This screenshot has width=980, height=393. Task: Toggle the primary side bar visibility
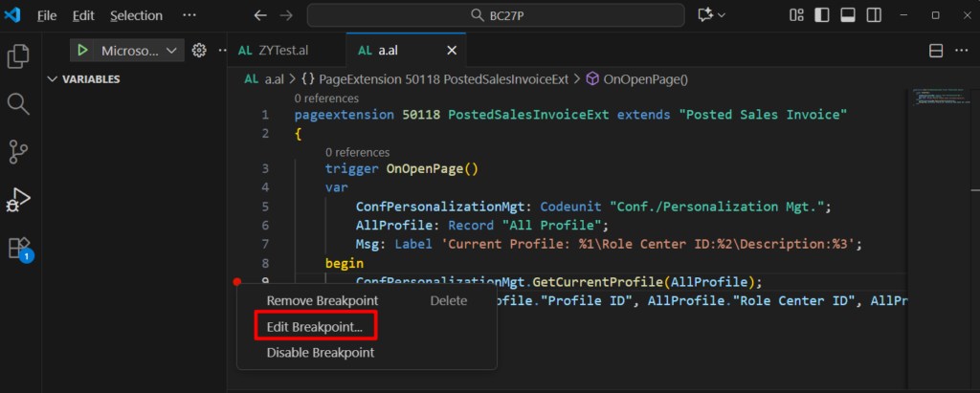click(821, 15)
